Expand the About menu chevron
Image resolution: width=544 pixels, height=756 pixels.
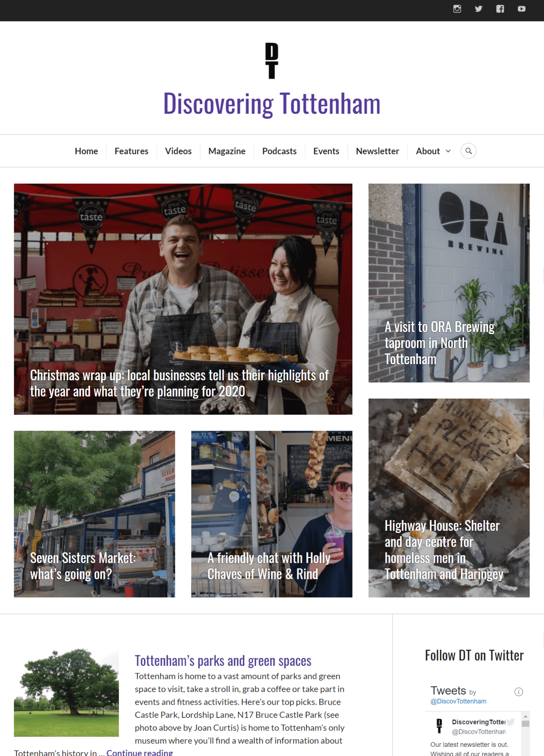[448, 151]
